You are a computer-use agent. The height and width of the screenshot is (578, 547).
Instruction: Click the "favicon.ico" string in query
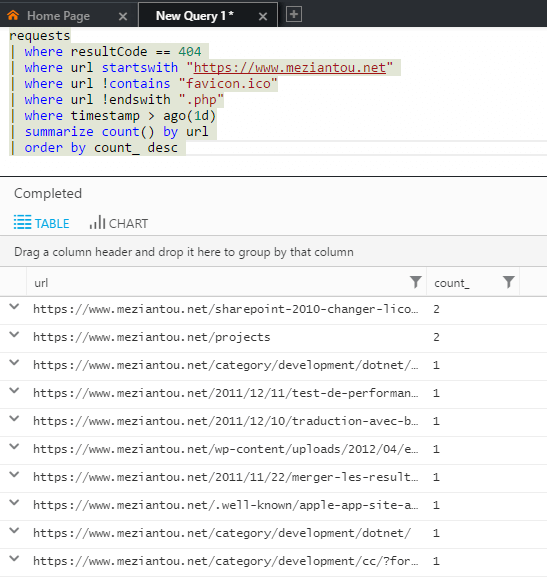pyautogui.click(x=228, y=84)
